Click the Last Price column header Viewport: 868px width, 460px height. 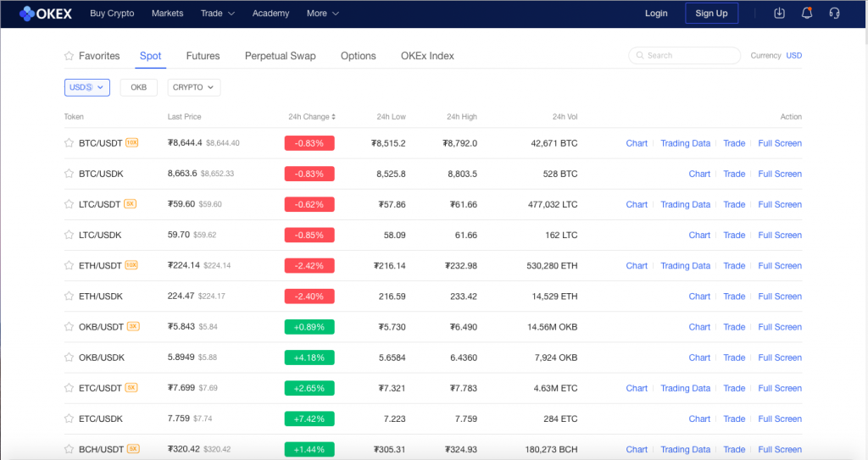coord(184,117)
